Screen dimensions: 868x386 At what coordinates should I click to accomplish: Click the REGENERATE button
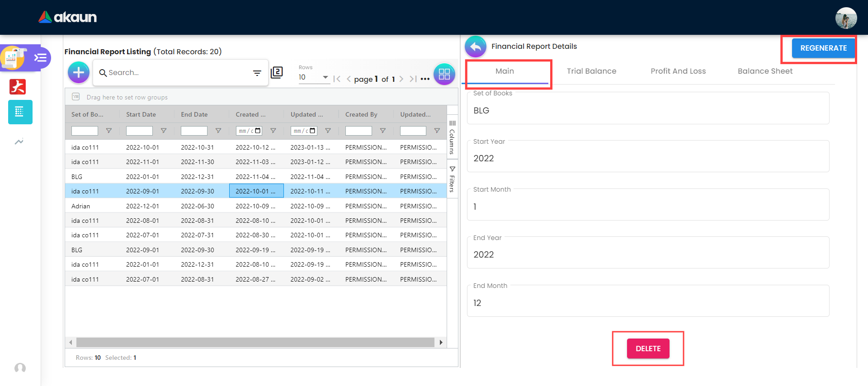pos(823,48)
